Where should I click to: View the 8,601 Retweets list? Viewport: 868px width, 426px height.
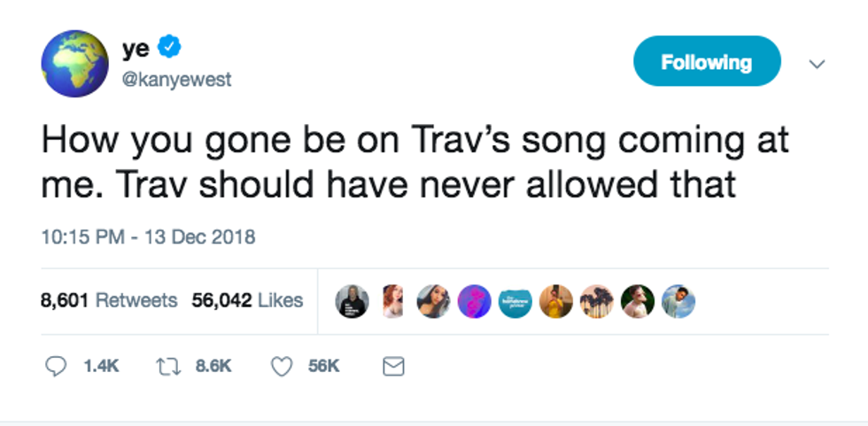110,301
